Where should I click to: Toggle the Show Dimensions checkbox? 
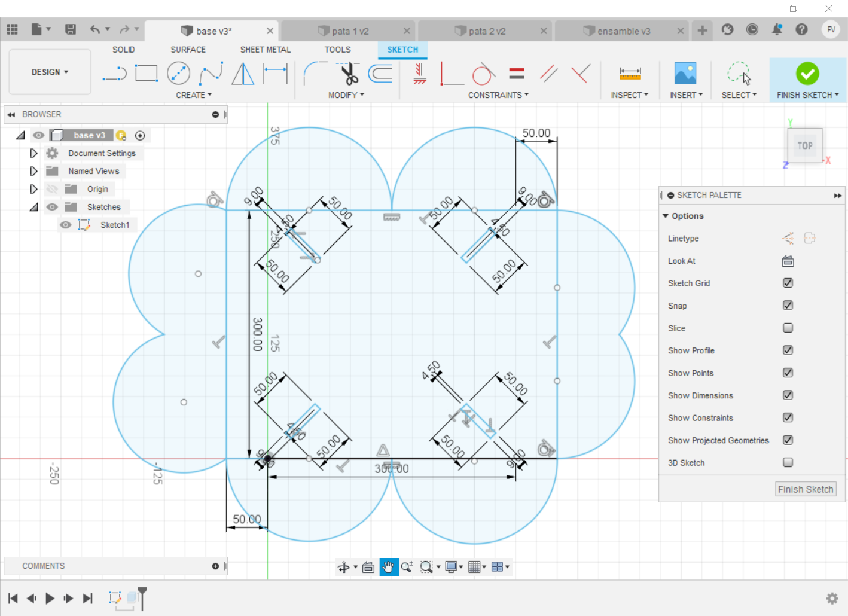[788, 395]
